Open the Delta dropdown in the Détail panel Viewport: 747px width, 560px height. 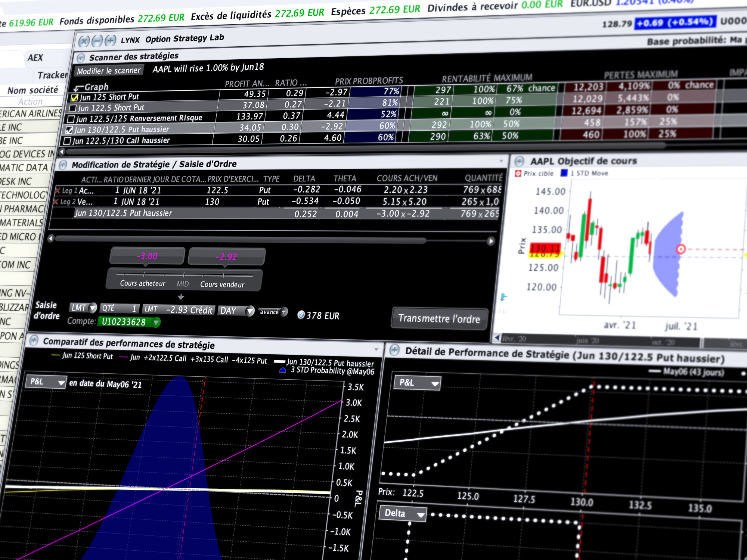pos(403,514)
